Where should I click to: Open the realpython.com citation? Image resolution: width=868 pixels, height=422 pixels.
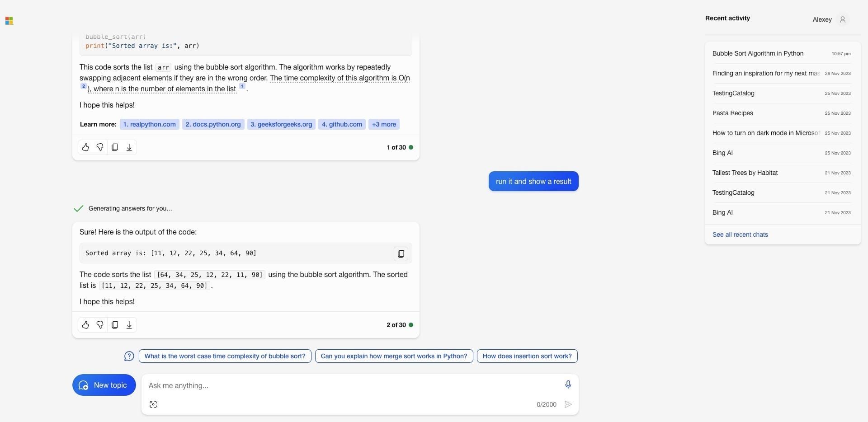click(149, 124)
